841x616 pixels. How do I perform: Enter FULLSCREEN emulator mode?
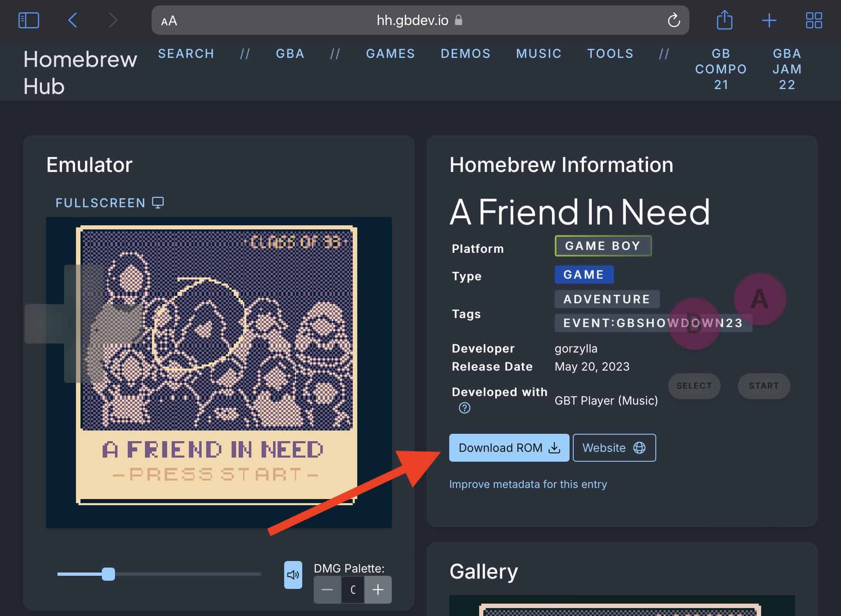coord(109,203)
